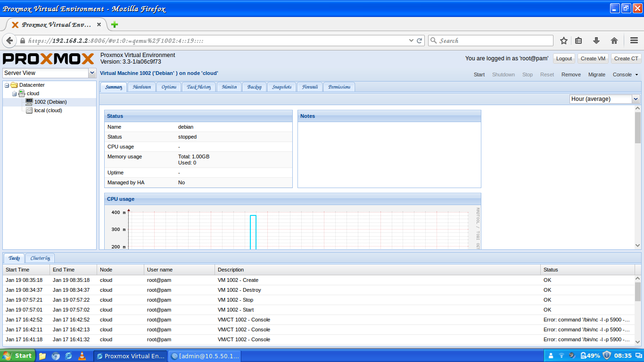Click the user icon in system tray
The width and height of the screenshot is (644, 362).
(551, 356)
